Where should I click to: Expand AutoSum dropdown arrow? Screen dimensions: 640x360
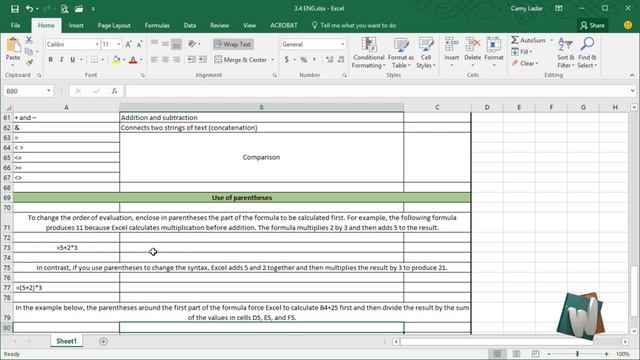point(551,40)
